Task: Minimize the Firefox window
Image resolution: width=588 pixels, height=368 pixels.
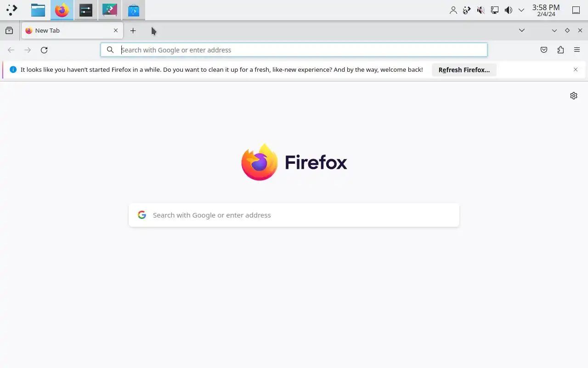Action: [x=554, y=30]
